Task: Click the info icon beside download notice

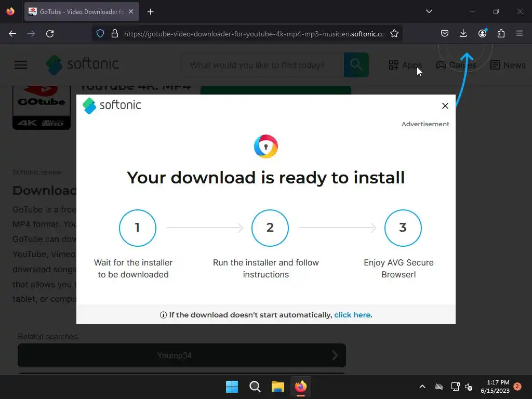Action: pyautogui.click(x=163, y=315)
